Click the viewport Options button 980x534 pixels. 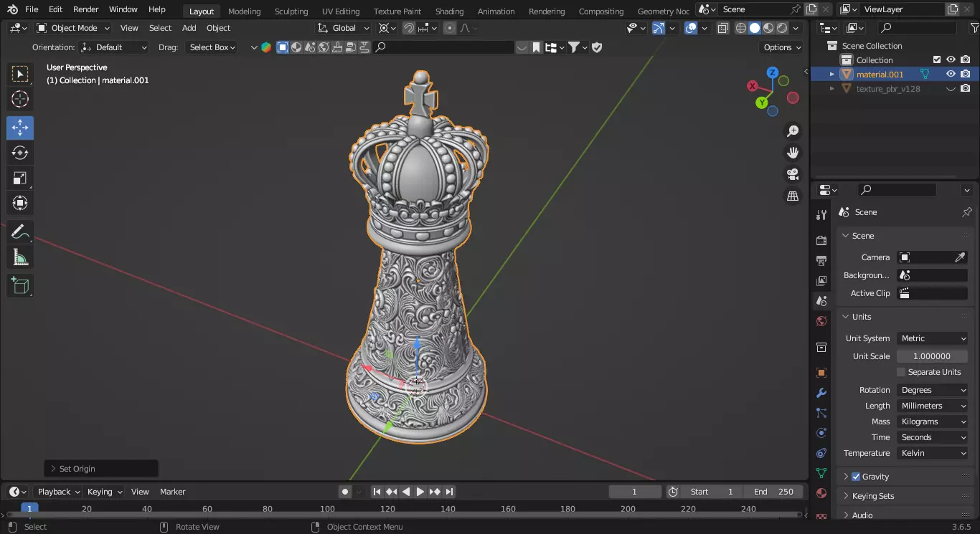[782, 47]
